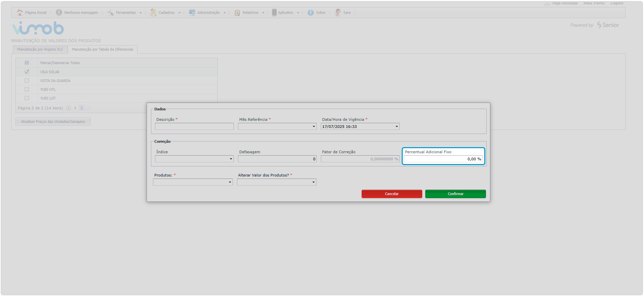Expand the Aplicativo menu arrow

coord(298,13)
